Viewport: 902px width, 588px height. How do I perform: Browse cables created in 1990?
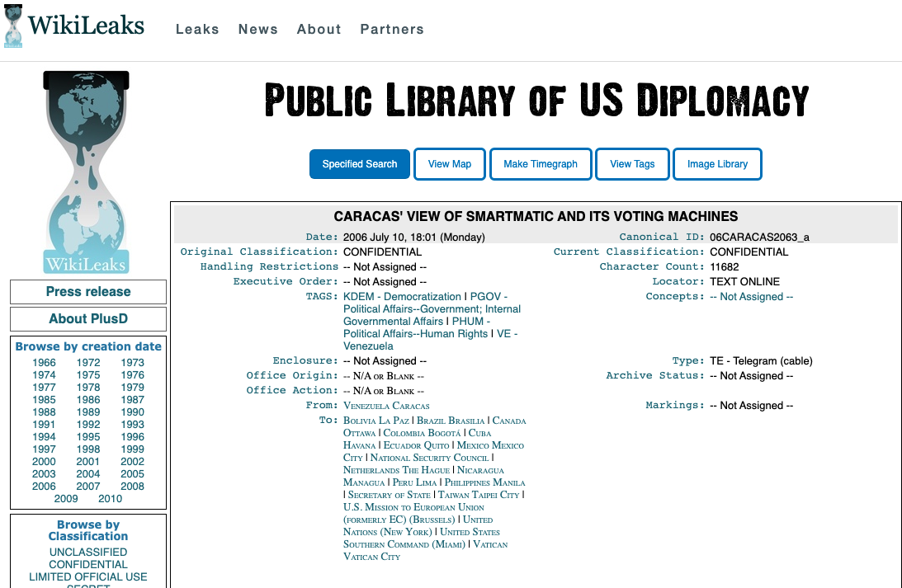[132, 412]
